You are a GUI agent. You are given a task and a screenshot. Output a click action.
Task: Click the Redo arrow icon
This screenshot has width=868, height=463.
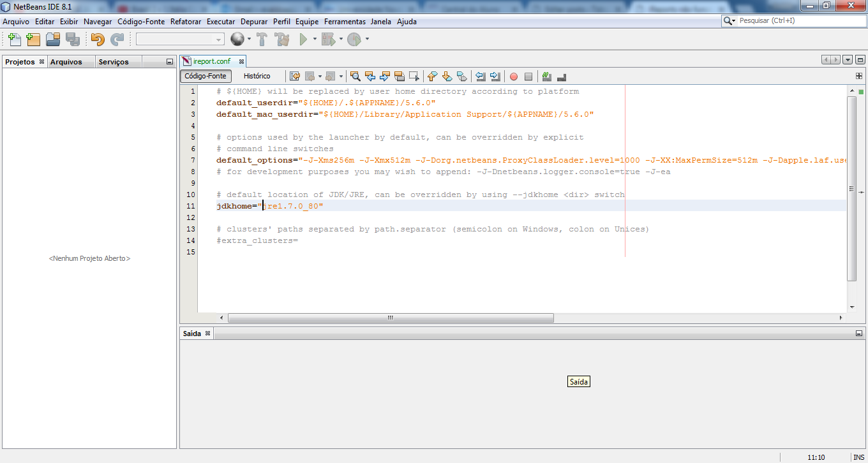[117, 40]
